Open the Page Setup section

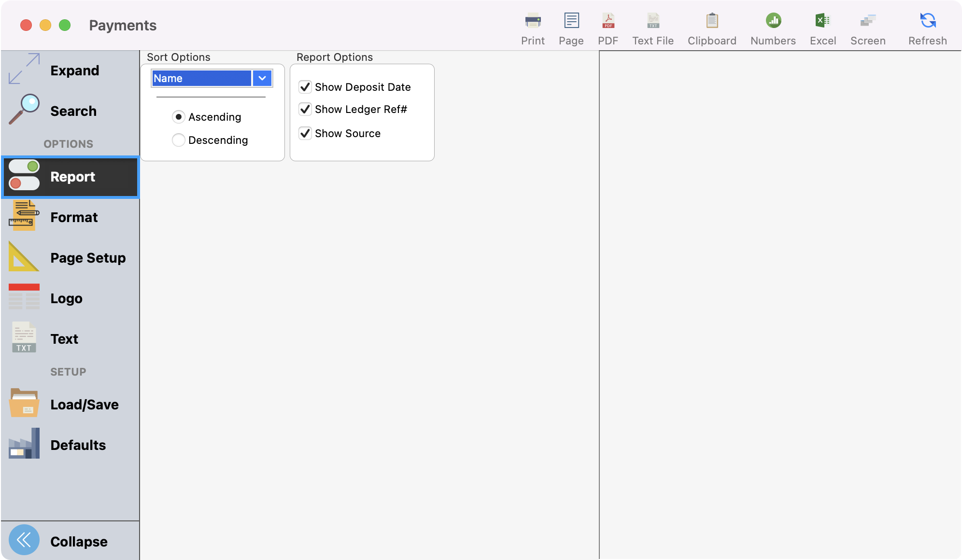pyautogui.click(x=70, y=257)
